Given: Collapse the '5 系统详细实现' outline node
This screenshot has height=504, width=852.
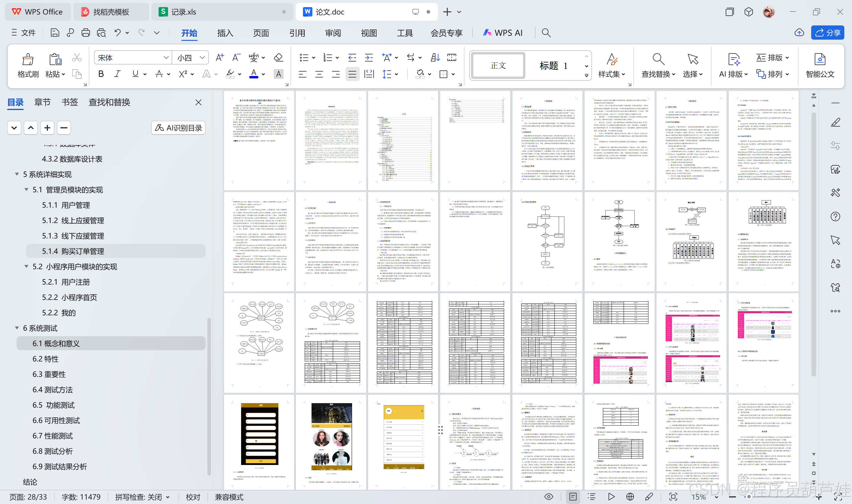Looking at the screenshot, I should pos(17,174).
